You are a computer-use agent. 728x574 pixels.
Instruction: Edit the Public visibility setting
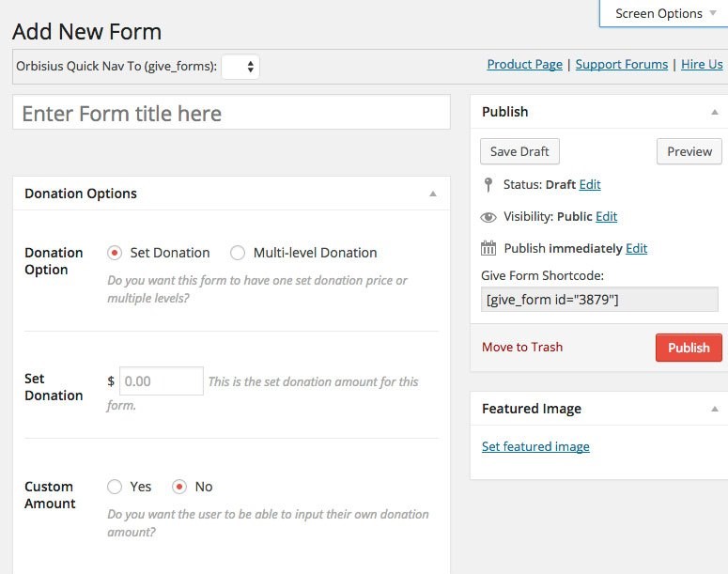(607, 216)
